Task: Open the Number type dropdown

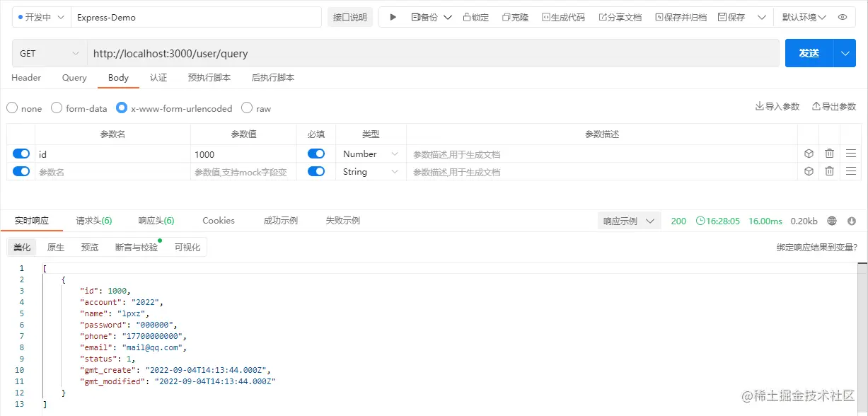Action: click(x=371, y=154)
